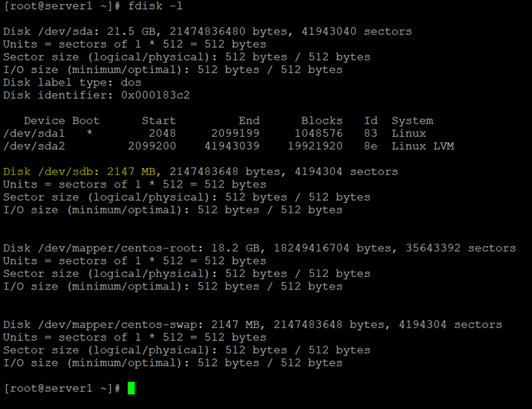Click the '18.2 GB' size value
The width and height of the screenshot is (532, 409).
[235, 248]
